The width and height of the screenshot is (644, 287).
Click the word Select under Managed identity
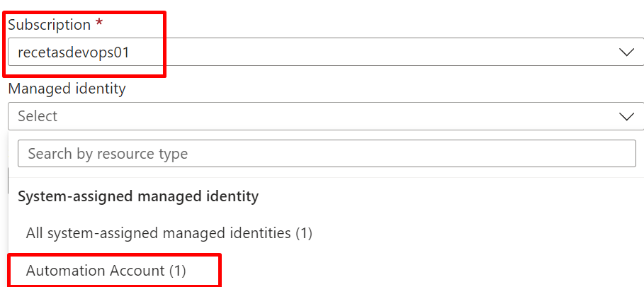pyautogui.click(x=38, y=116)
